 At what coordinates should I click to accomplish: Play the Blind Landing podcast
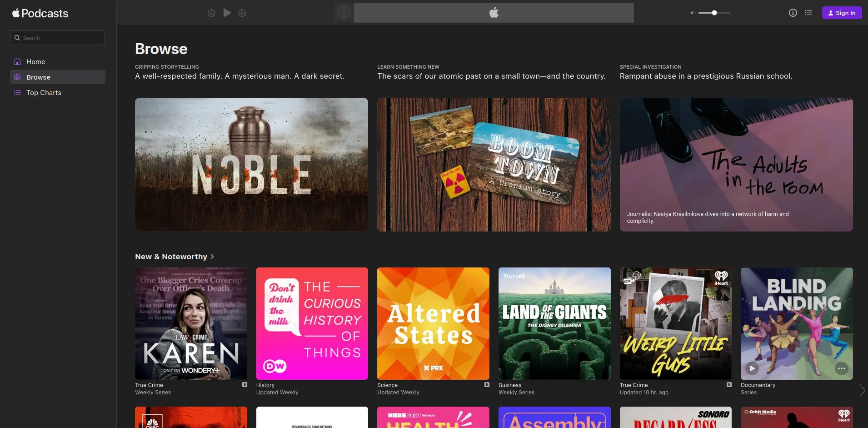[x=752, y=368]
